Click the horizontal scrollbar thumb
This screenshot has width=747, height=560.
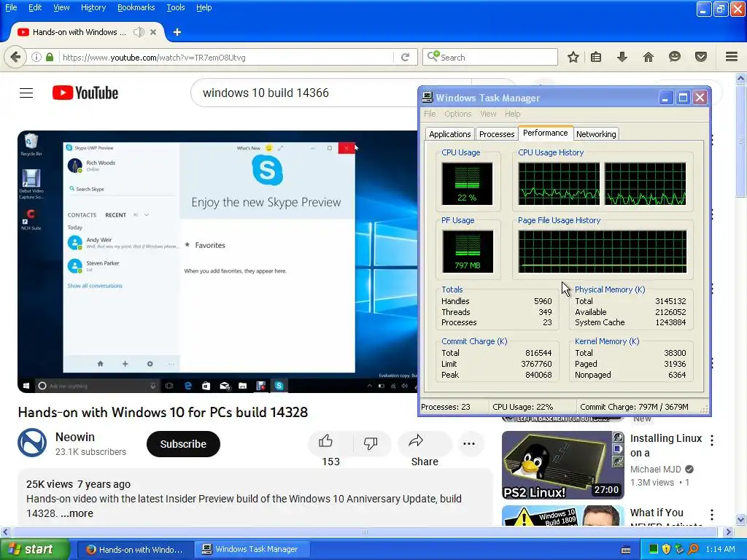[365, 532]
